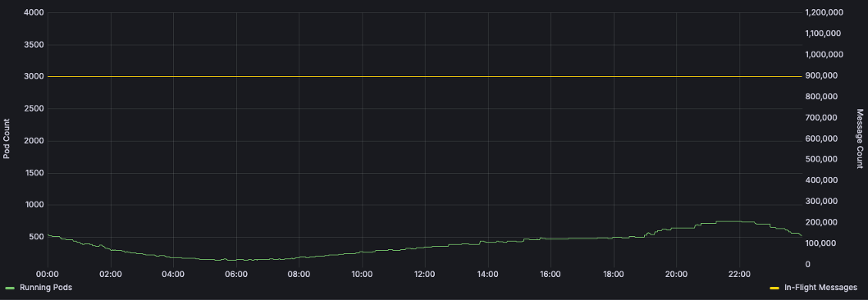Click the yellow In-Flight Messages color swatch
The image size is (868, 300).
pyautogui.click(x=774, y=288)
